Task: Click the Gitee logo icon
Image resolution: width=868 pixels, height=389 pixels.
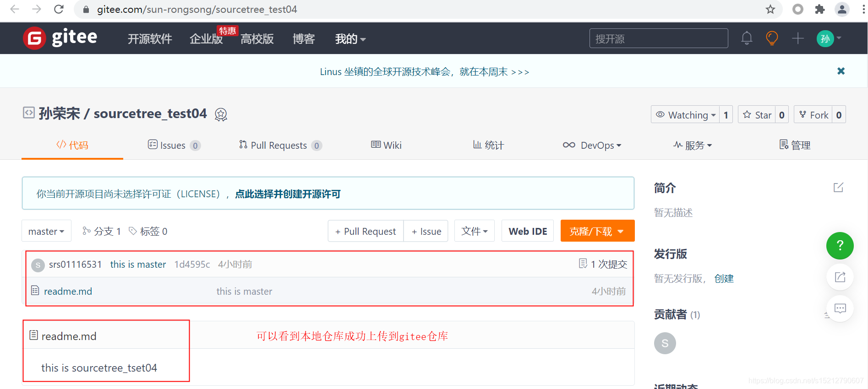Action: (34, 38)
